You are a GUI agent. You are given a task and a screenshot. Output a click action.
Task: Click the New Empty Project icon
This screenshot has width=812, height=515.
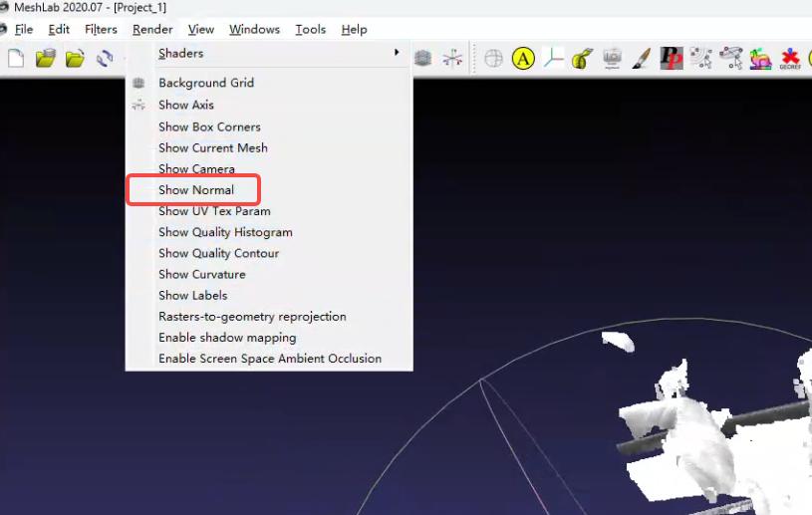(x=16, y=59)
